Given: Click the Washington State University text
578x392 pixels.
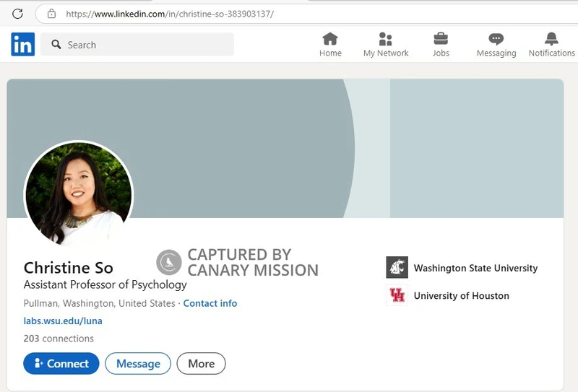Looking at the screenshot, I should coord(475,268).
